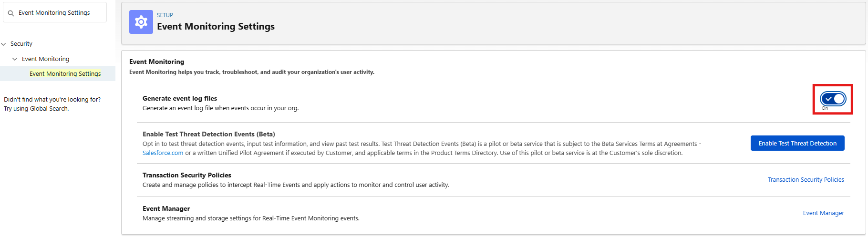Open Event Monitoring Settings sidebar item
The image size is (868, 238).
65,74
